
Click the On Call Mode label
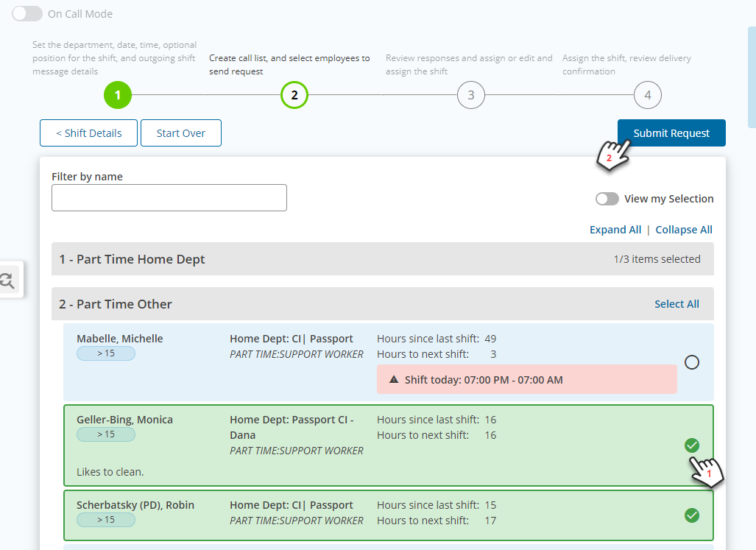click(80, 14)
